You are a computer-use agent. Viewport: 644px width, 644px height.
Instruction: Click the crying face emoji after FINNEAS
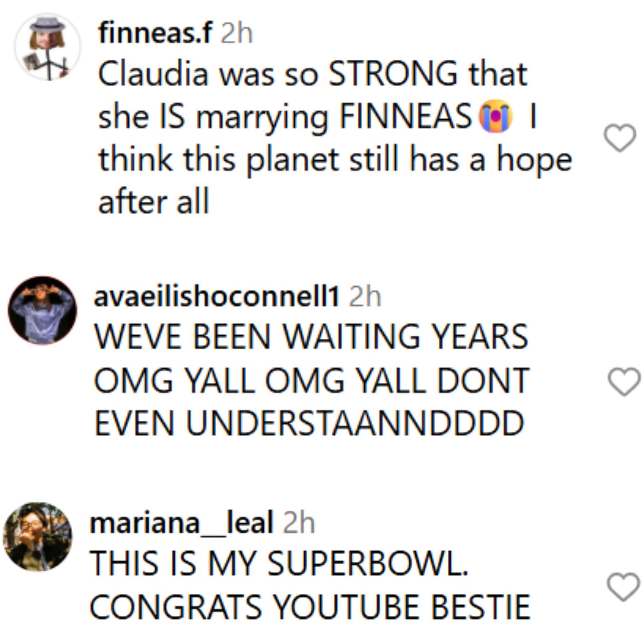click(495, 116)
